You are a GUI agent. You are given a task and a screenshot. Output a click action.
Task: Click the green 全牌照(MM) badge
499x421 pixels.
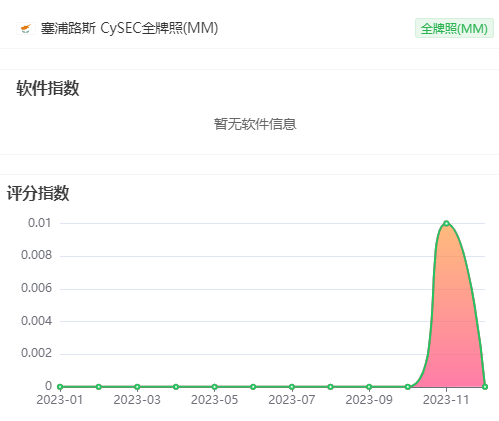coord(454,28)
